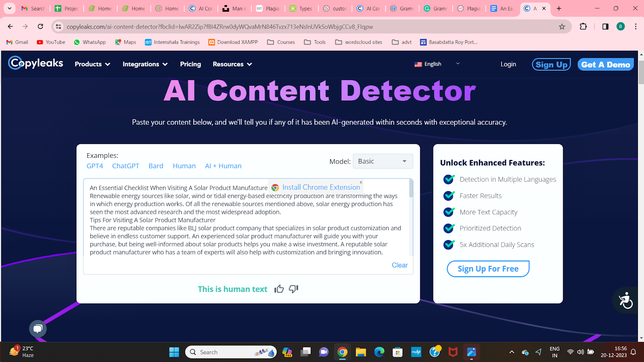The height and width of the screenshot is (362, 644).
Task: Open the Chrome extensions puzzle icon
Action: point(583,27)
